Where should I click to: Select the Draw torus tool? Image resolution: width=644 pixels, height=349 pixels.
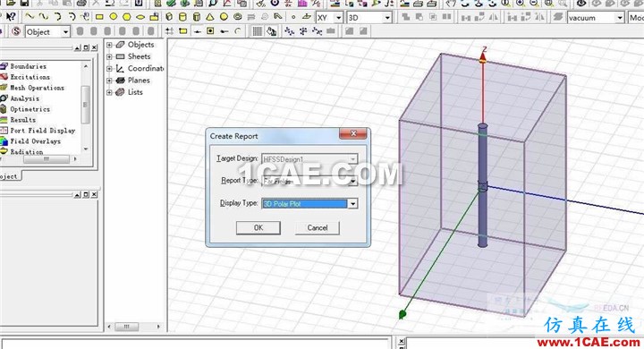point(237,17)
